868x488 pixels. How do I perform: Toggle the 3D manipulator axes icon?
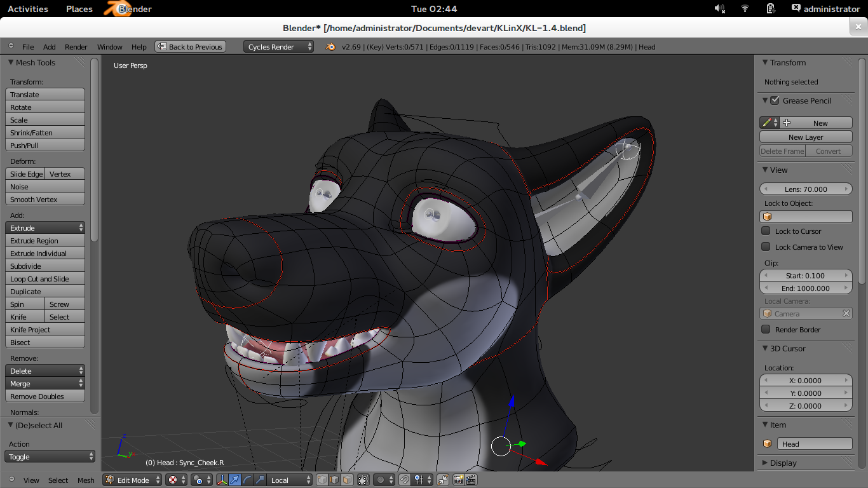click(x=222, y=480)
